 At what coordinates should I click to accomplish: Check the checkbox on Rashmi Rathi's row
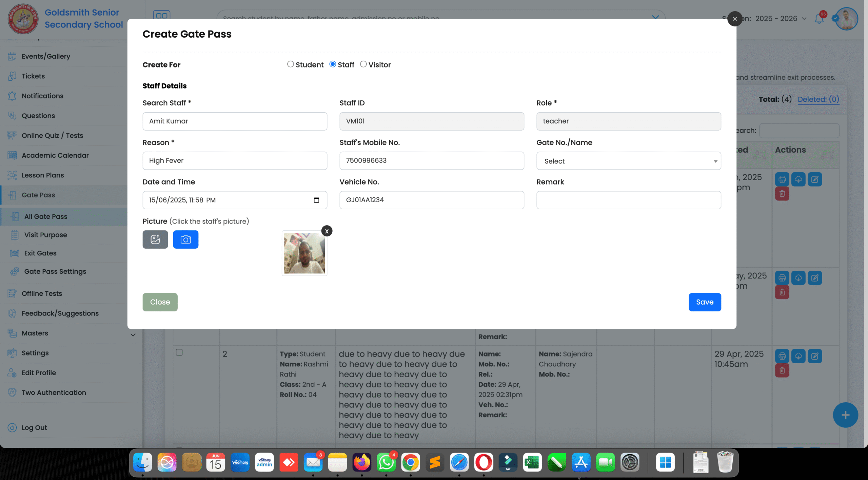[179, 352]
